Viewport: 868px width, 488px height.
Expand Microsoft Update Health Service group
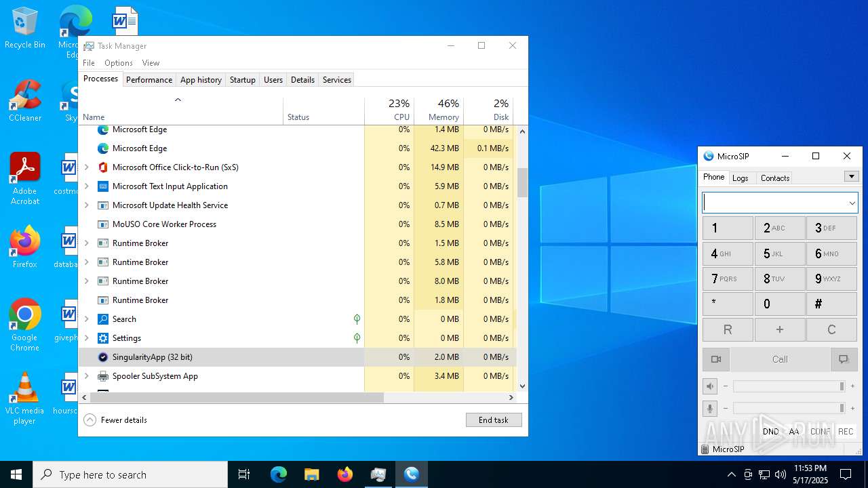pyautogui.click(x=86, y=205)
